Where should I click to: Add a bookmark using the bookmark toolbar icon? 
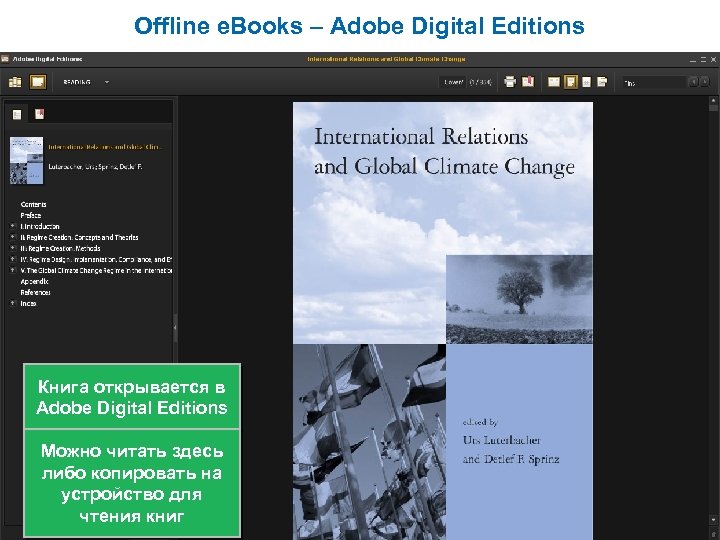(528, 82)
